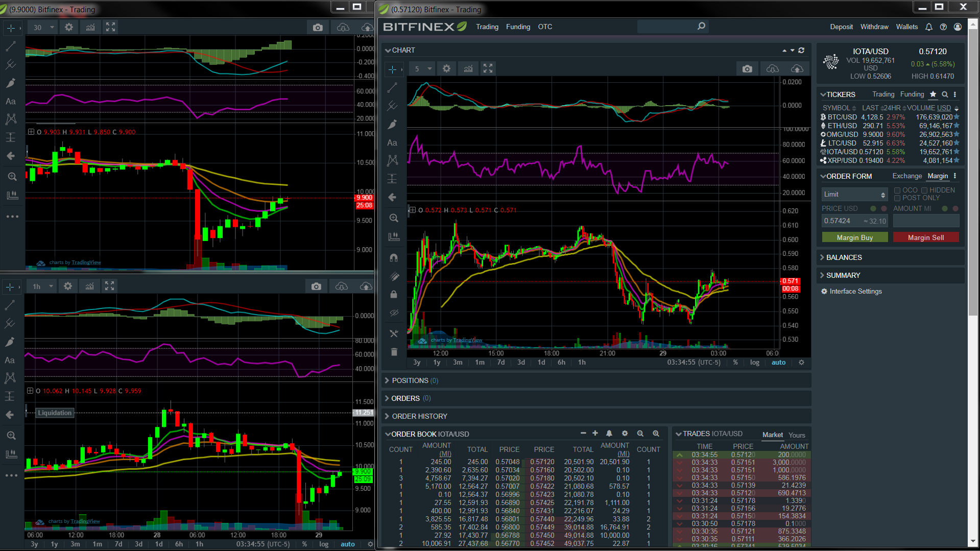Set order book alert with the bell icon
980x551 pixels.
(609, 433)
